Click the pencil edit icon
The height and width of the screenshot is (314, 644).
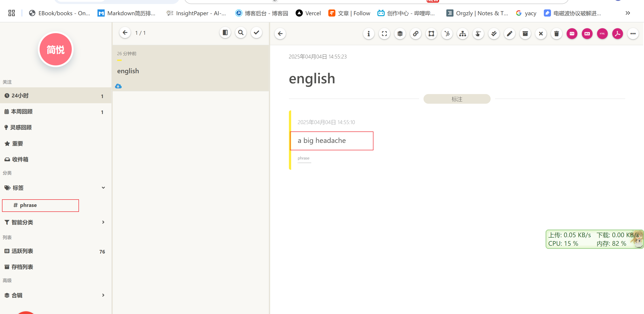point(510,34)
